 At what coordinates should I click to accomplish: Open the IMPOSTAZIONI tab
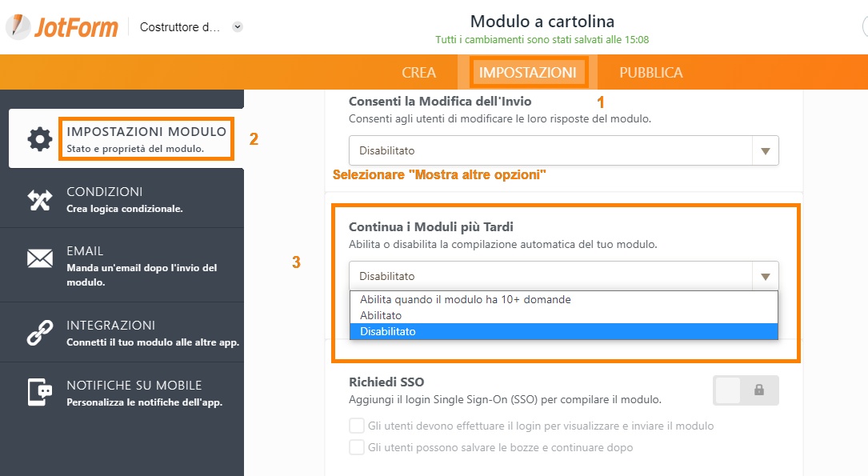click(527, 73)
